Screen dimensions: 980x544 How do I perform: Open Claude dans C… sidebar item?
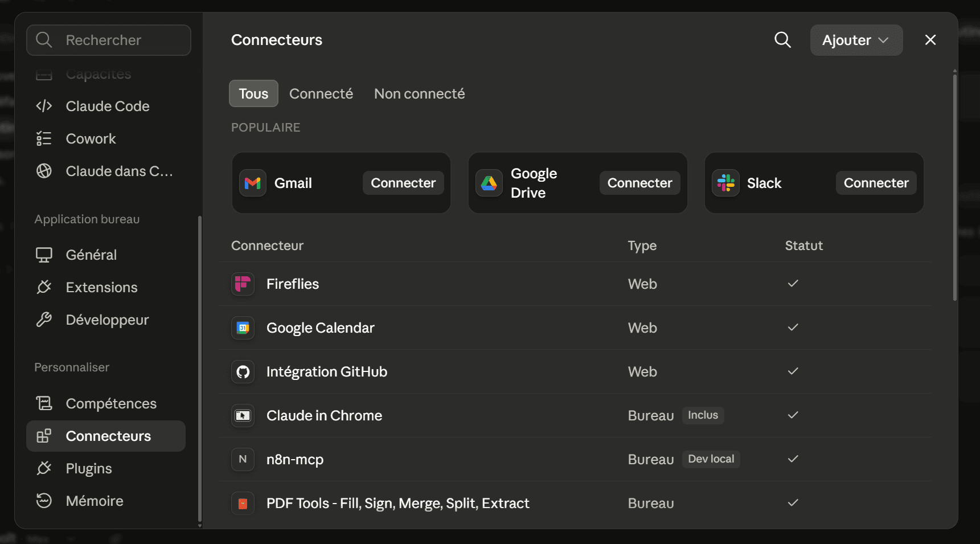click(x=106, y=171)
